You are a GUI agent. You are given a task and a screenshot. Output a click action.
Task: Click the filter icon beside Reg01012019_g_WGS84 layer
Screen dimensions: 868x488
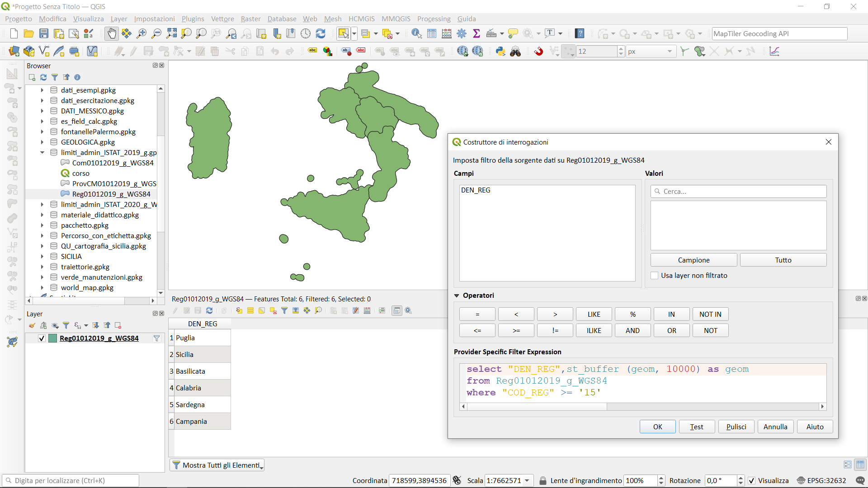click(156, 338)
